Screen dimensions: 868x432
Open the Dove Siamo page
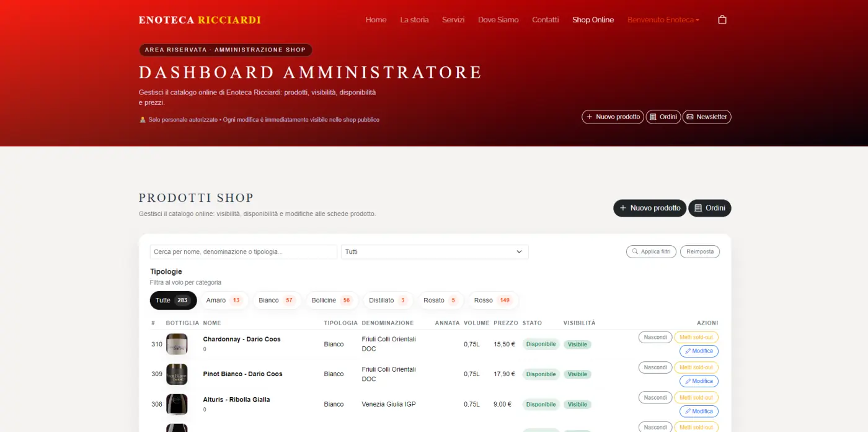coord(498,19)
